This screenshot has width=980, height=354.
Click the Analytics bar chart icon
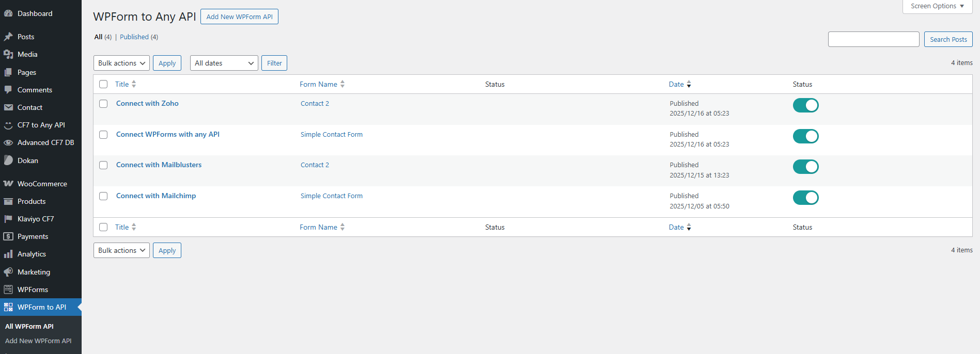tap(8, 254)
